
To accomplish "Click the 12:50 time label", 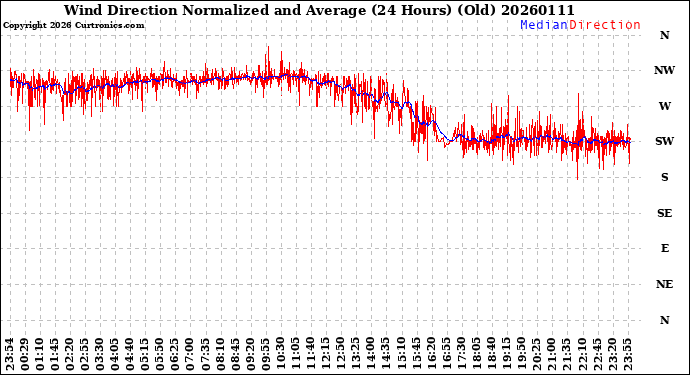I will click(340, 355).
